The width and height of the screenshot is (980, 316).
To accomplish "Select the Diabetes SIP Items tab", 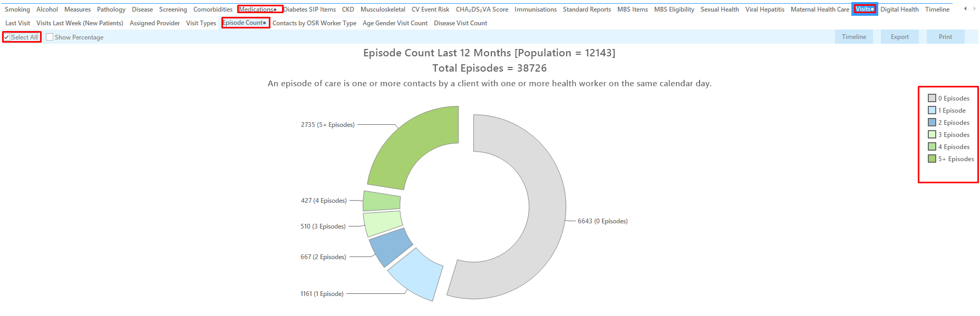I will [x=309, y=9].
